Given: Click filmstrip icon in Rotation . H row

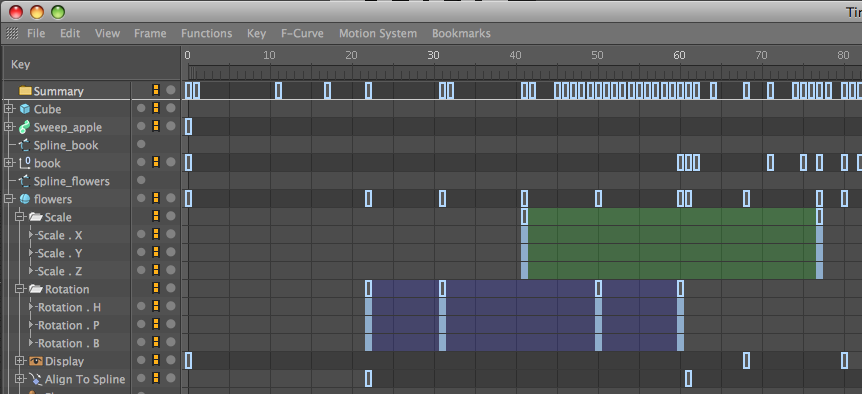Looking at the screenshot, I should pos(156,306).
